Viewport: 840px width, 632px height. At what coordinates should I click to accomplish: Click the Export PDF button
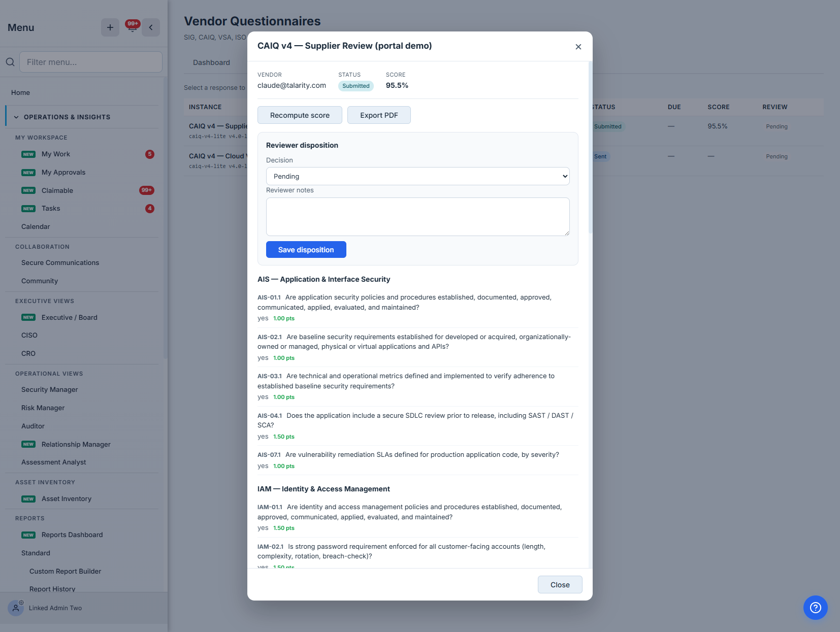click(379, 115)
